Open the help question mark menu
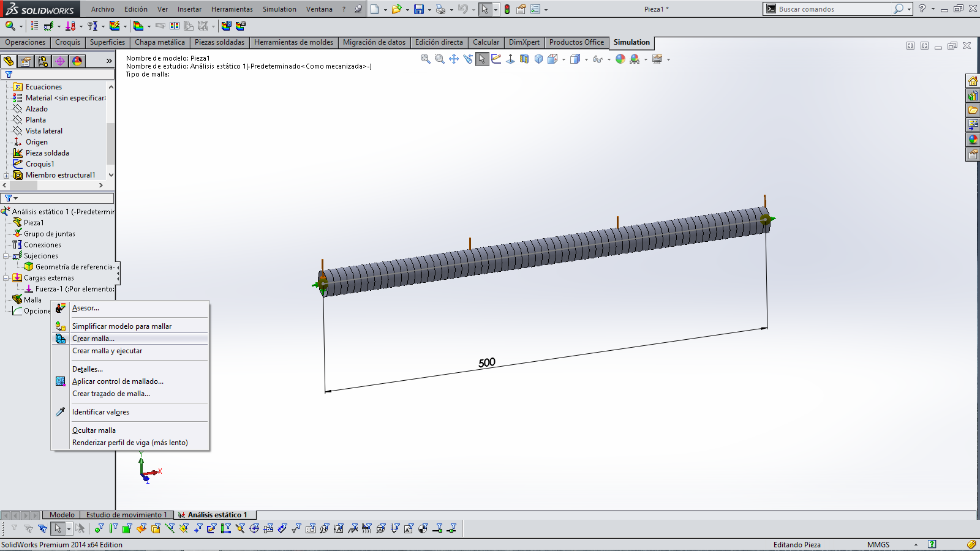Screen dimensions: 980x551 922,9
